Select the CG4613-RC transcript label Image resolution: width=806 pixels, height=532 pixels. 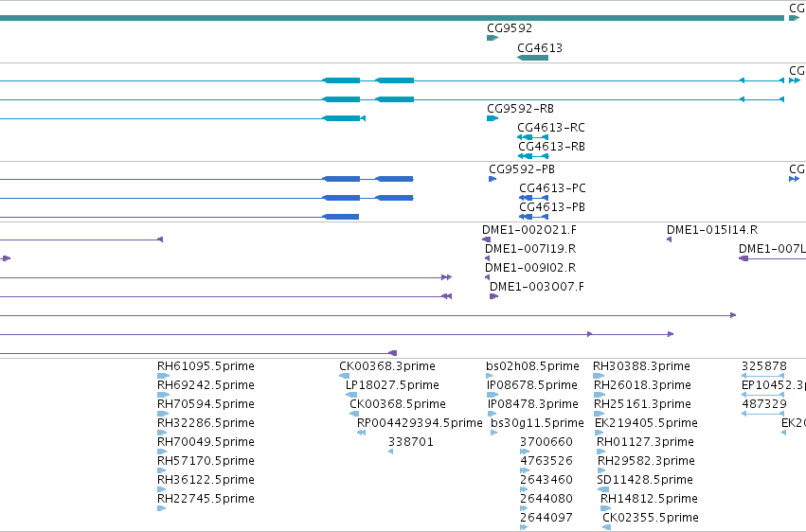(551, 128)
